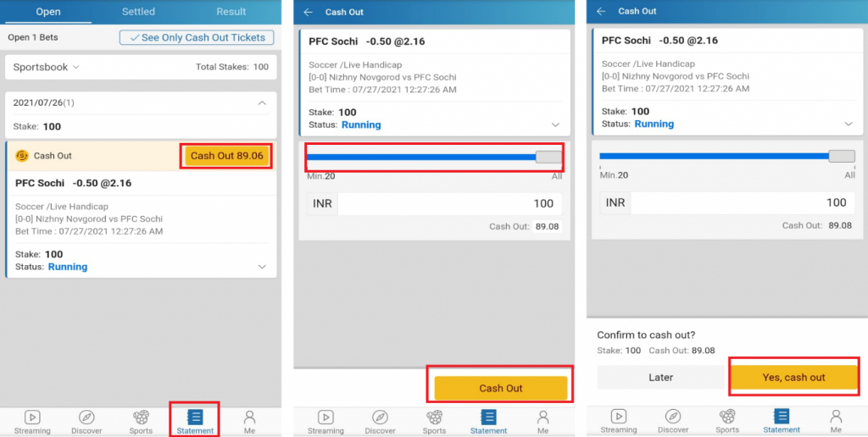Expand bet details chevron in the right screen
Viewport: 868px width, 437px height.
[x=849, y=124]
